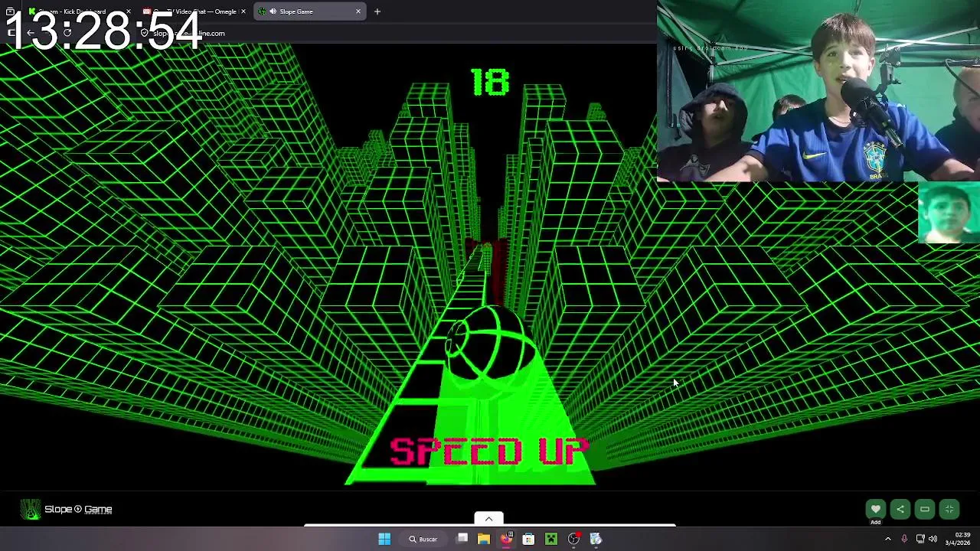Open File Explorer from the taskbar
The width and height of the screenshot is (980, 551).
pos(484,539)
